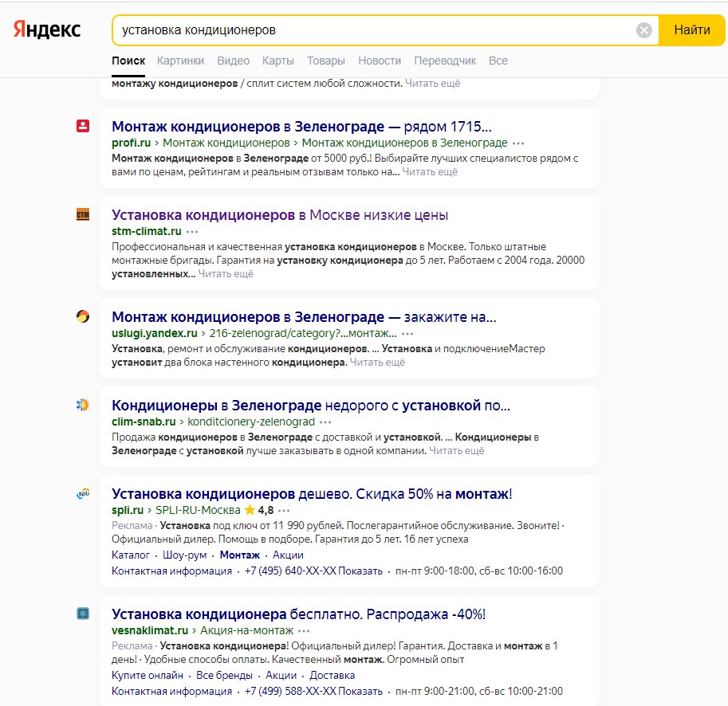Viewport: 728px width, 706px height.
Task: Open three-dot menu next to stm-climat.ru
Action: click(x=192, y=231)
